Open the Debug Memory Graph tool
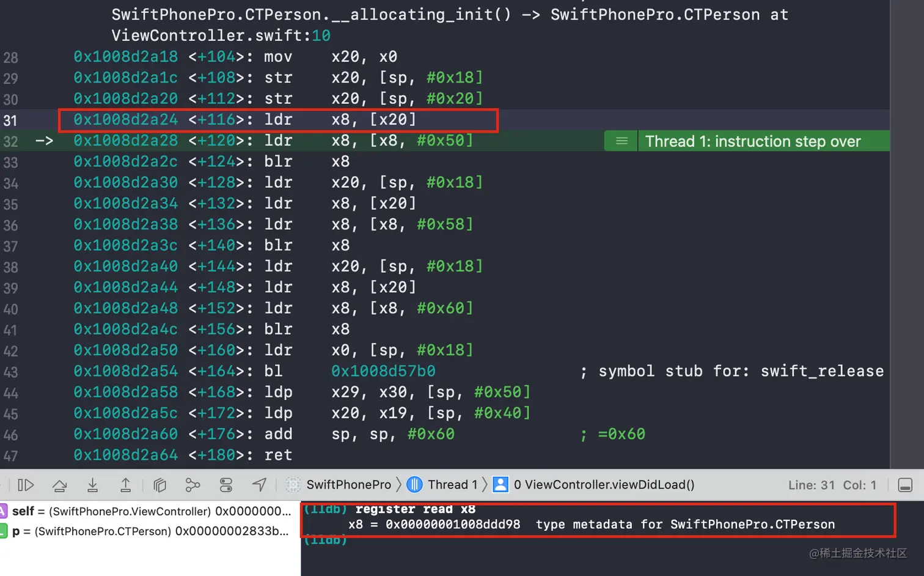This screenshot has width=924, height=576. 193,485
